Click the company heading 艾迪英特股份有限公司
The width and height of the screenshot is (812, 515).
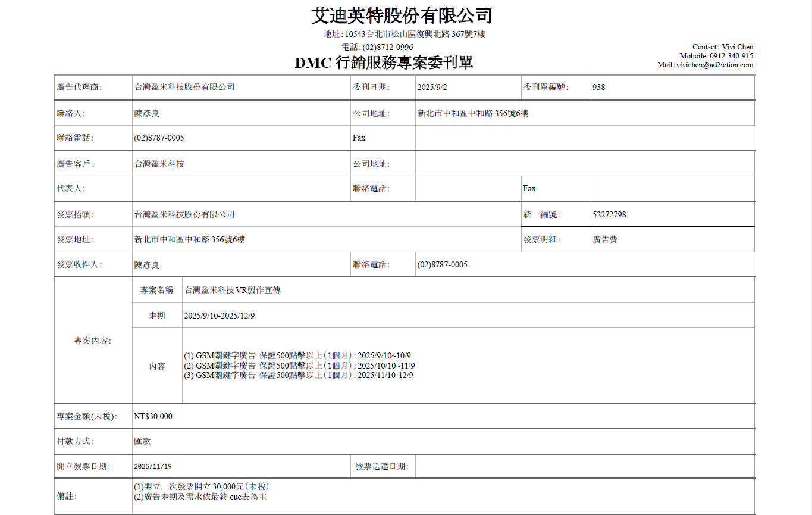402,15
